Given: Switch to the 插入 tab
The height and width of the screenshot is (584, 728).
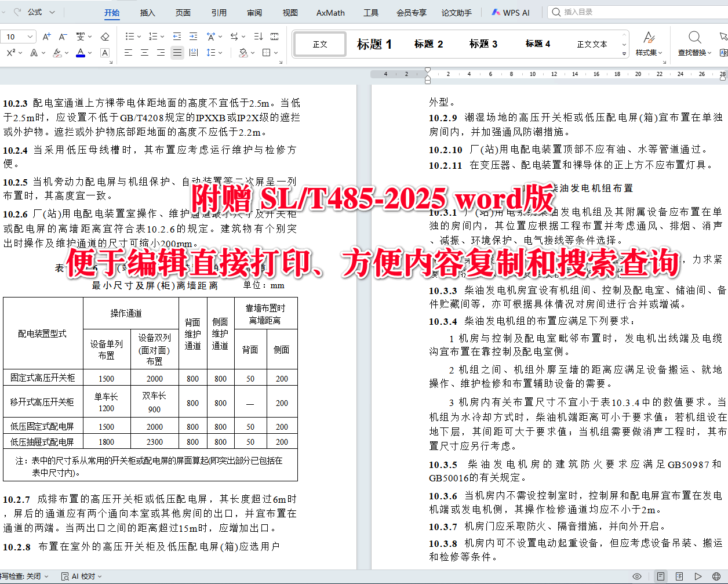Looking at the screenshot, I should pyautogui.click(x=148, y=12).
